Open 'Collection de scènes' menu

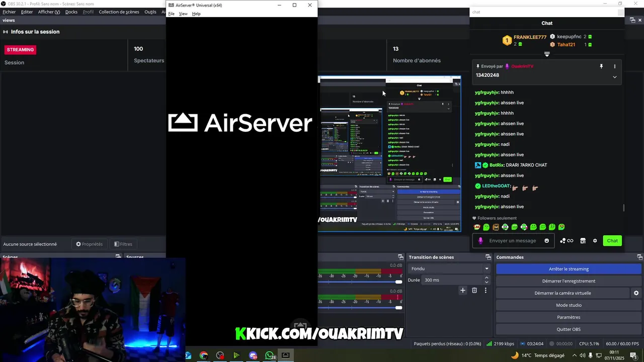tap(119, 12)
